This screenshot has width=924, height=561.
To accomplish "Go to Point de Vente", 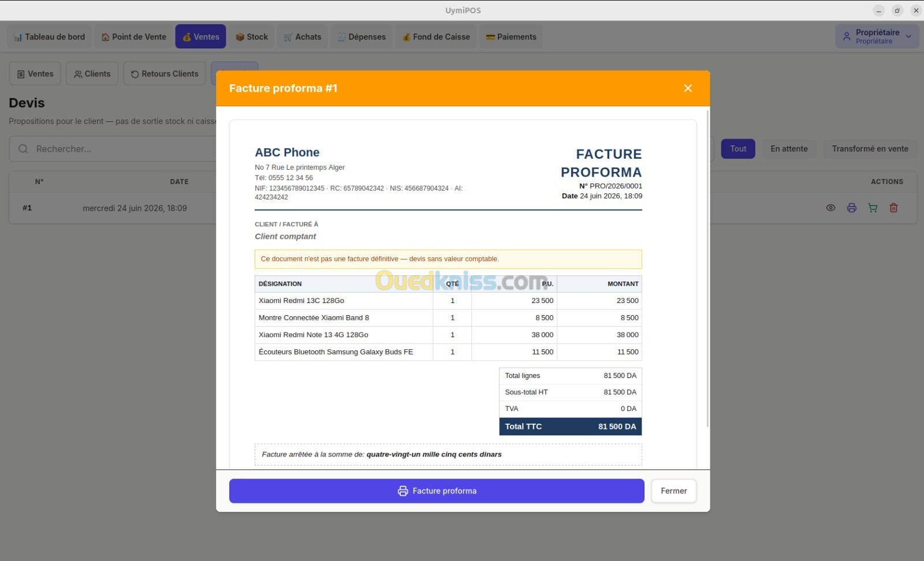I will 133,36.
